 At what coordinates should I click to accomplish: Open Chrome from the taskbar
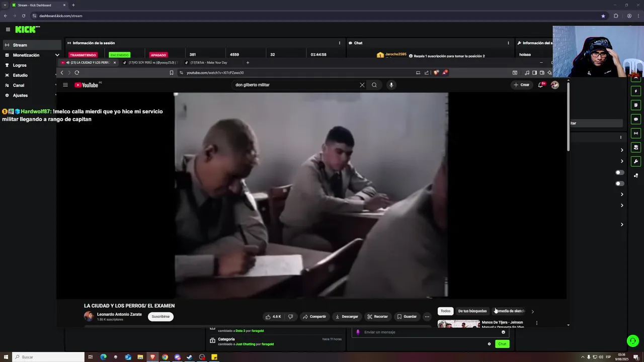(x=165, y=357)
